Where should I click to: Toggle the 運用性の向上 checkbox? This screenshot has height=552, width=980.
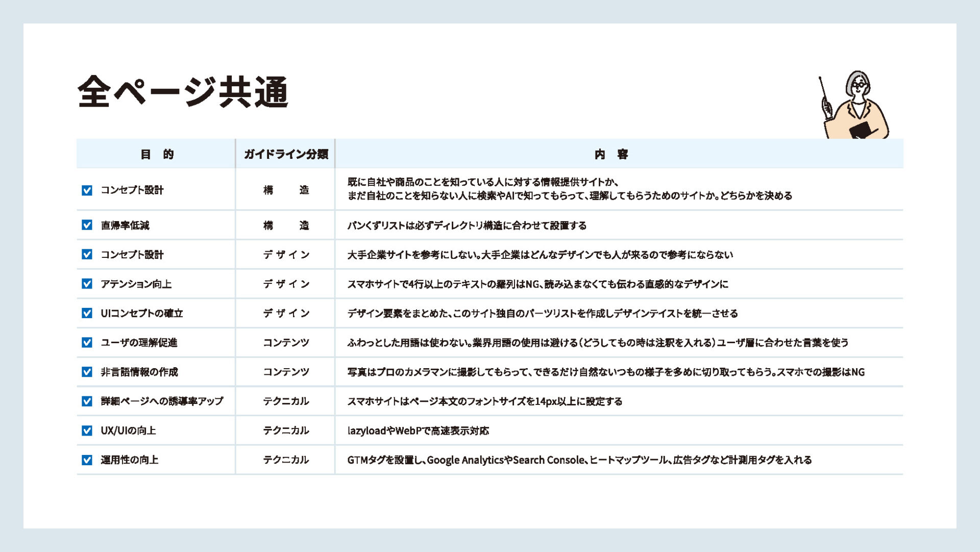point(87,460)
